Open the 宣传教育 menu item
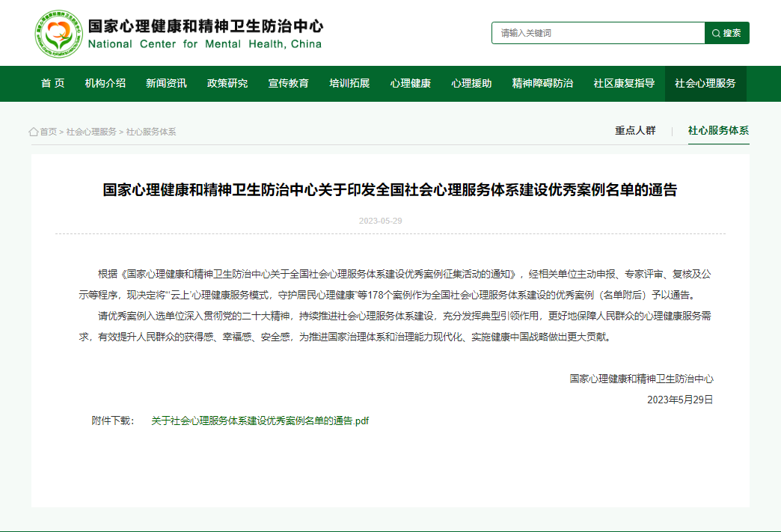This screenshot has width=781, height=532. pos(289,83)
